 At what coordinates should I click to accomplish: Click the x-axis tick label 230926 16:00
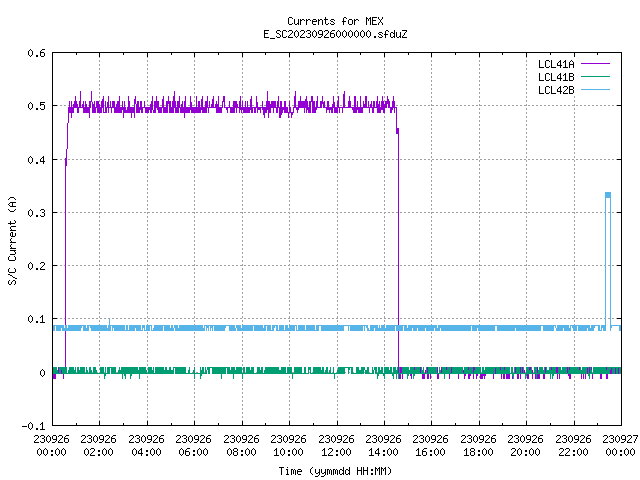click(431, 445)
